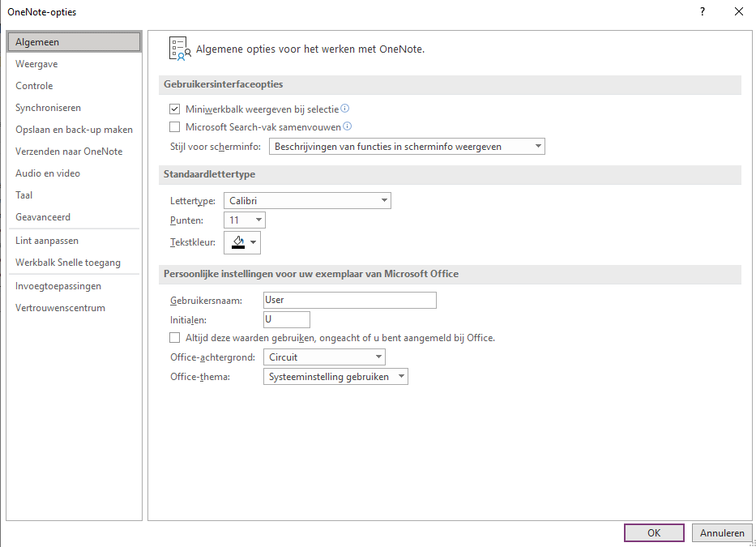Open the Stijl voor scherminfo dropdown
This screenshot has width=756, height=547.
(407, 147)
